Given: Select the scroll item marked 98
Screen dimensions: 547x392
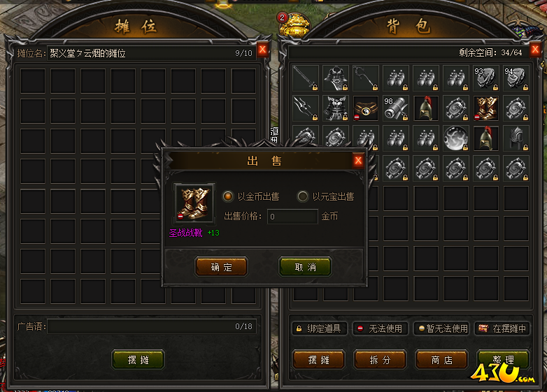Looking at the screenshot, I should click(x=396, y=108).
